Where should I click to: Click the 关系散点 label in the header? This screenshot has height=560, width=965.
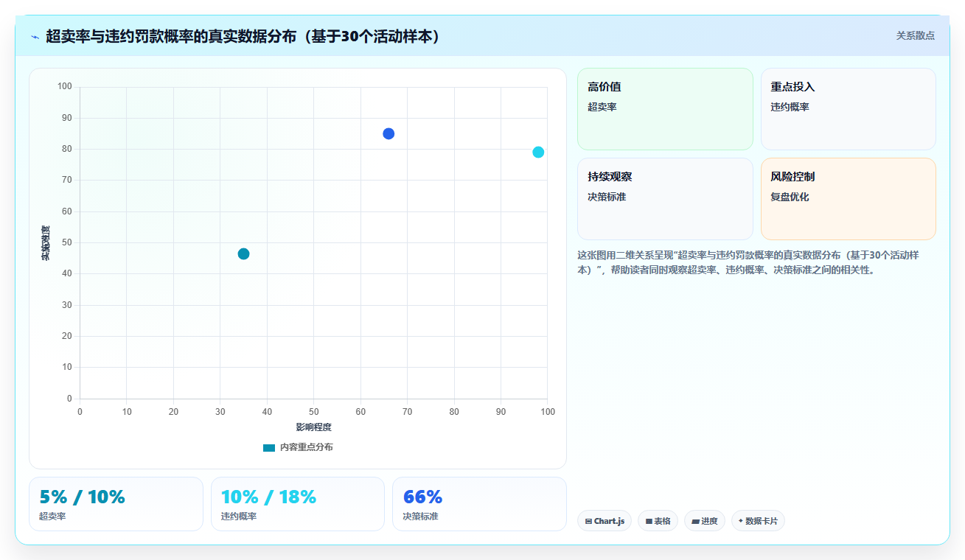click(915, 35)
